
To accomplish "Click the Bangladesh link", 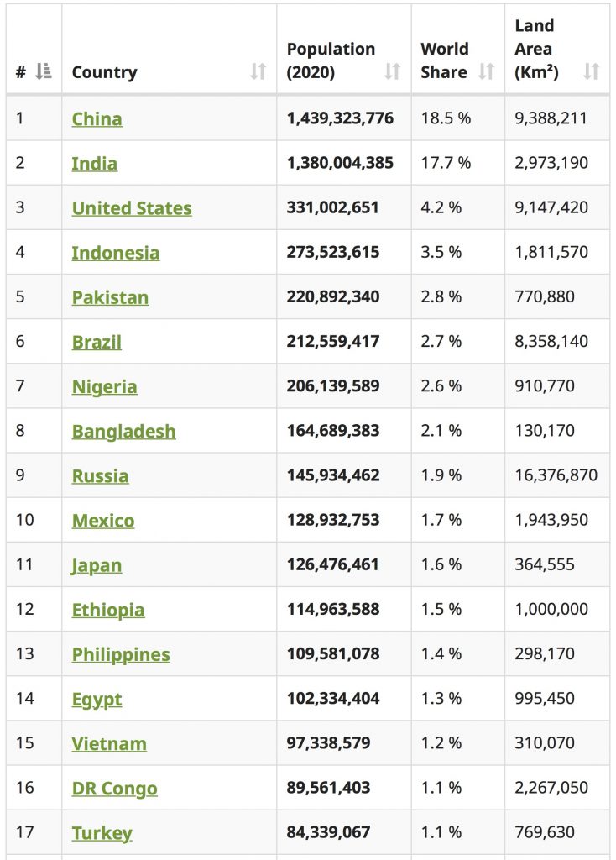I will (123, 431).
